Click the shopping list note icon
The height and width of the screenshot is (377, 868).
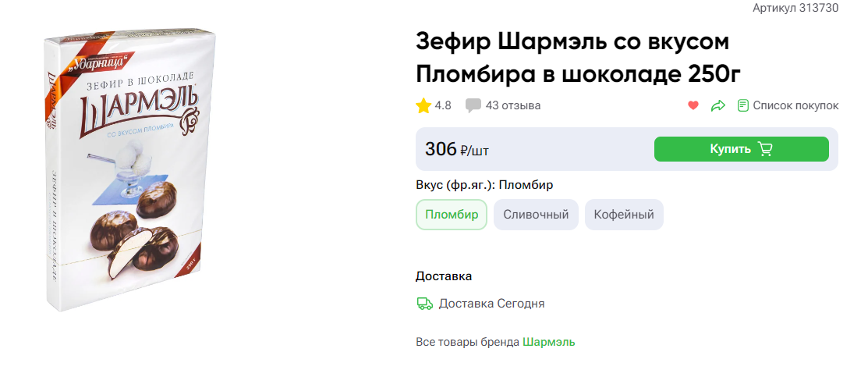point(743,105)
